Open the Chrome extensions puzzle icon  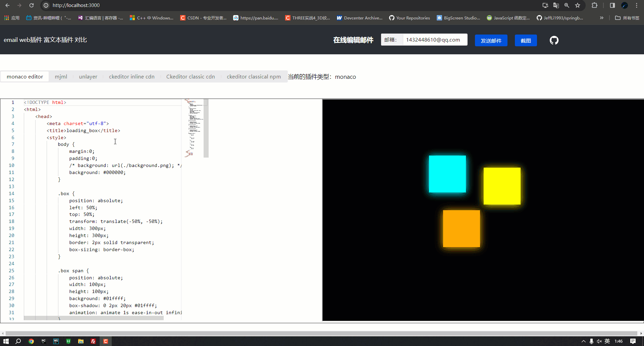pyautogui.click(x=595, y=5)
